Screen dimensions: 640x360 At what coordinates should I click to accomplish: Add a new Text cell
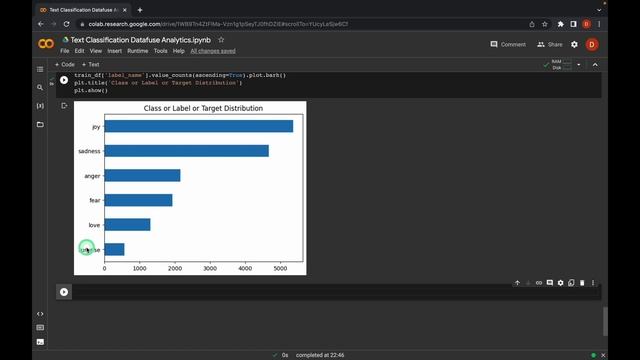91,64
